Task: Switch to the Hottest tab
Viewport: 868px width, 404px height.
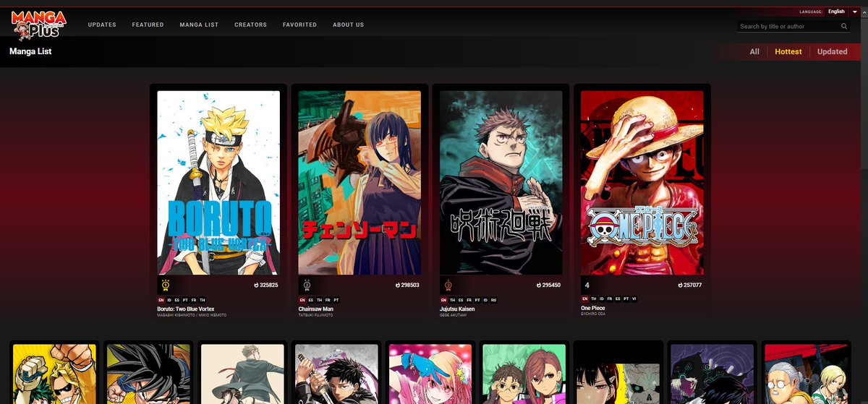Action: tap(788, 51)
